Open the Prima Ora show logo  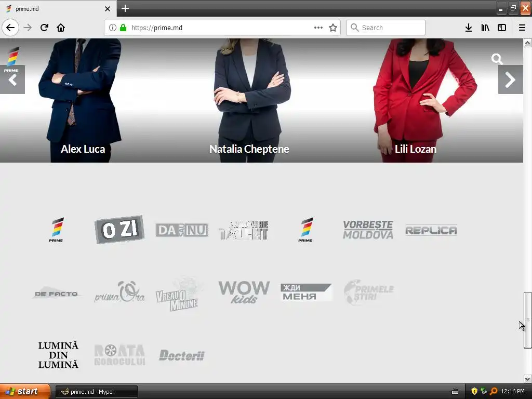coord(119,292)
